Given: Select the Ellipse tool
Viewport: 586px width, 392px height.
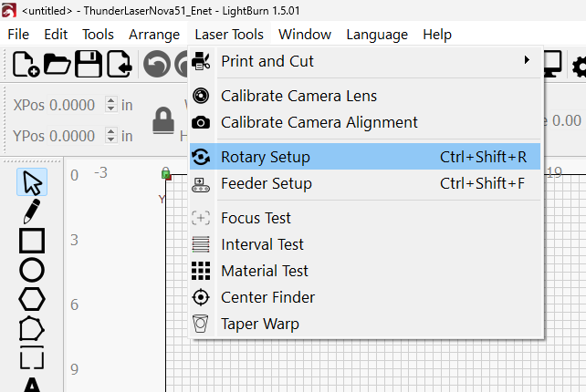Looking at the screenshot, I should pos(32,270).
